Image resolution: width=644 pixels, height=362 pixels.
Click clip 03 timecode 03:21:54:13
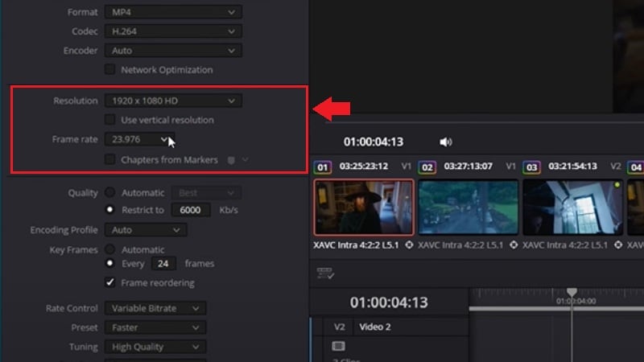click(x=572, y=167)
